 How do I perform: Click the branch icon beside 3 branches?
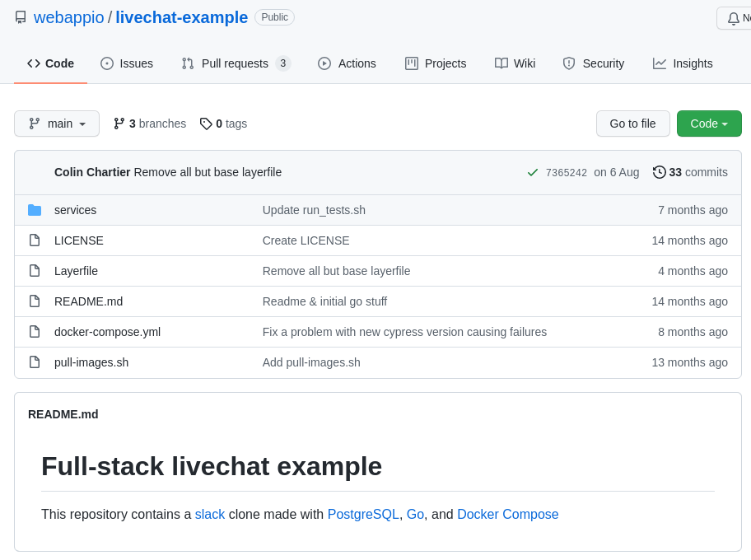[x=119, y=124]
